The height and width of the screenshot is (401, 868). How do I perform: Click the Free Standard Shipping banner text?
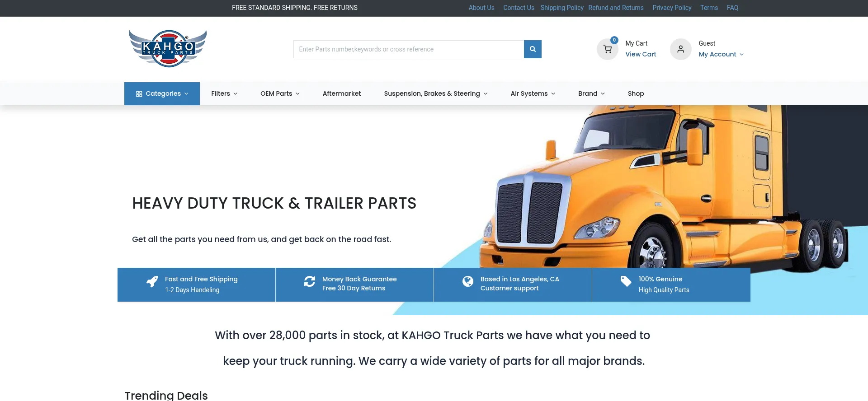294,8
